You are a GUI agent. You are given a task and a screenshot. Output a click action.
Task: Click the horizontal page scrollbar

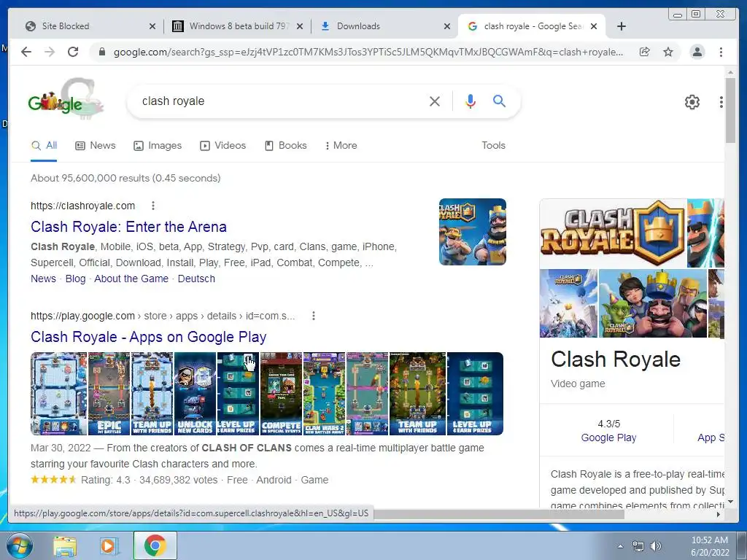[499, 514]
